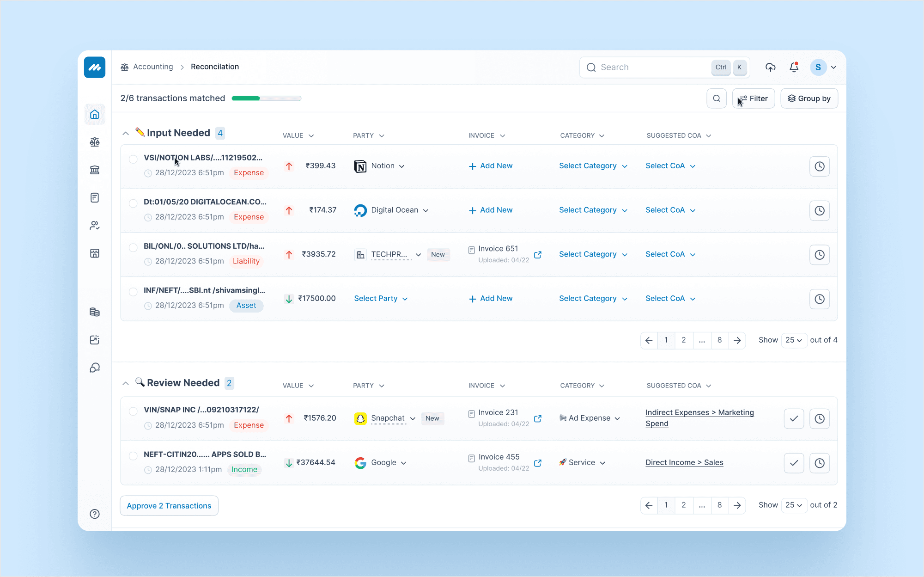Open history clock for Notion transaction
Image resolution: width=924 pixels, height=577 pixels.
pos(819,166)
